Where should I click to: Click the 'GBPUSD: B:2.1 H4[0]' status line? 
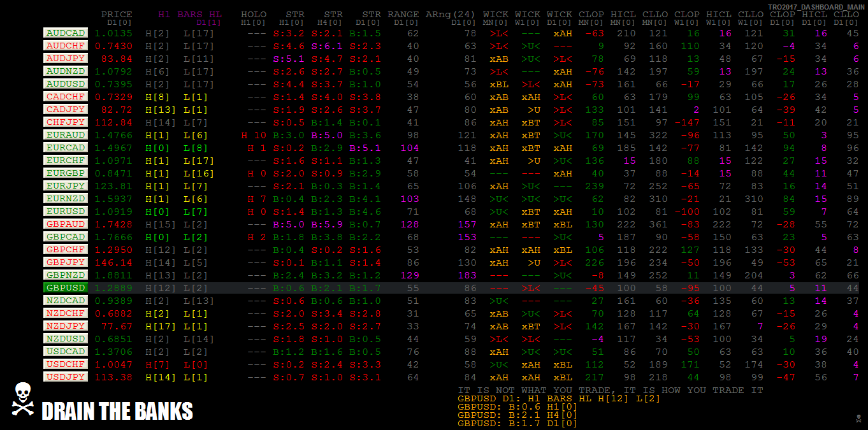pyautogui.click(x=518, y=415)
